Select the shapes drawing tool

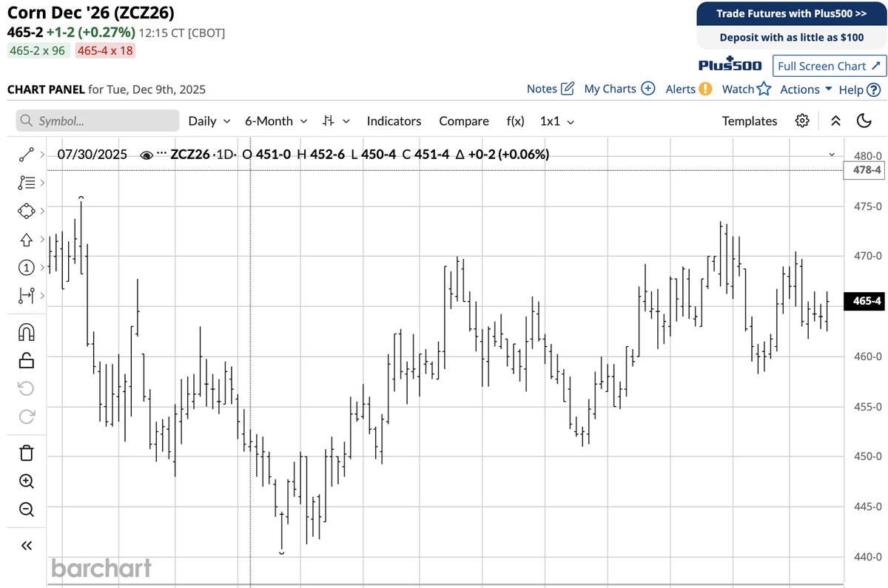pos(27,211)
